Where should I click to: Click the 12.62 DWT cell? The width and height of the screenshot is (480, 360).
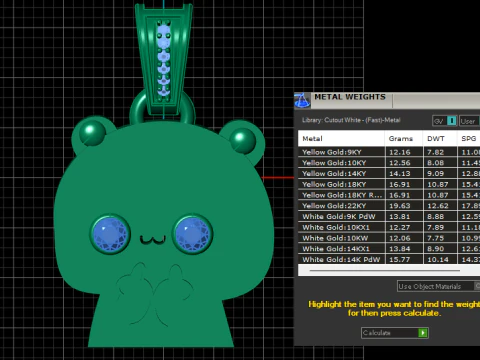[x=440, y=206]
